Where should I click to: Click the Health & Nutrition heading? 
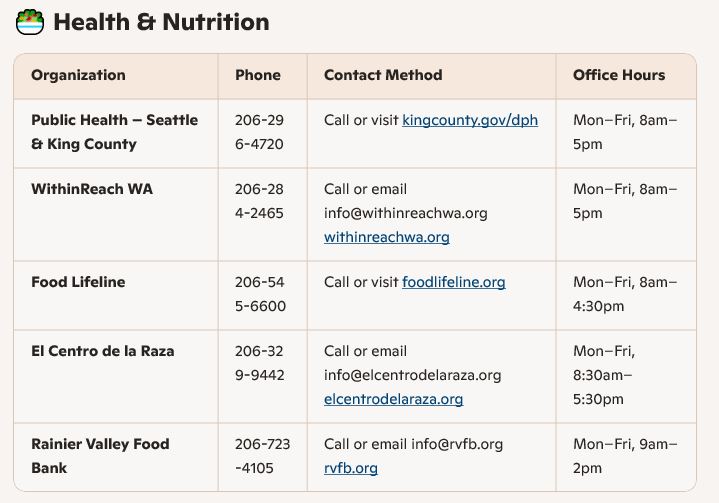click(161, 22)
